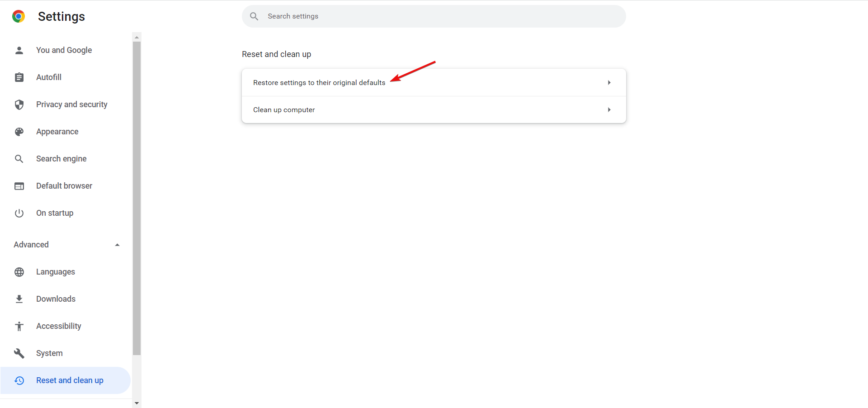Collapse the Advanced section arrow
The image size is (868, 408).
pyautogui.click(x=117, y=245)
